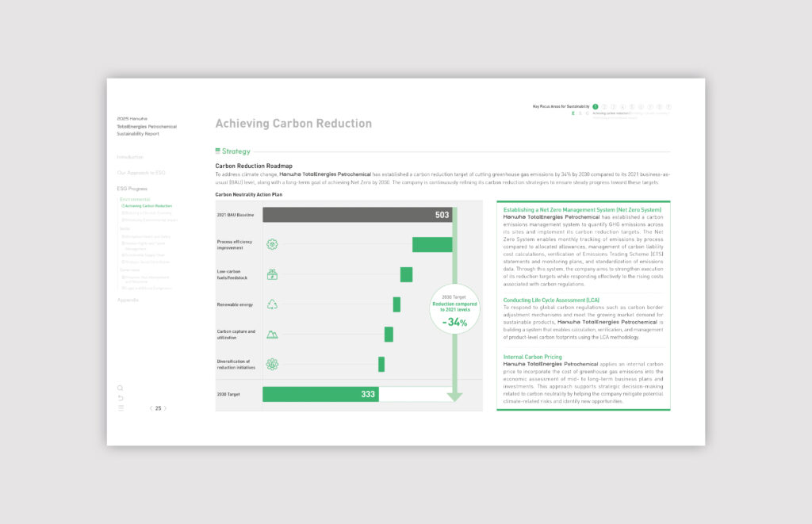Click the undo/back arrow icon in sidebar

[x=121, y=398]
